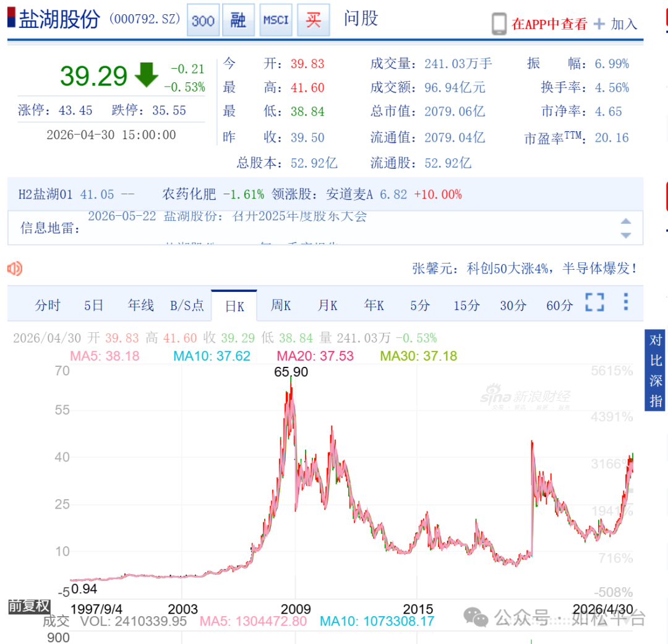Viewport: 668px width, 644px height.
Task: Click the 成交额 96.94亿元 value
Action: pyautogui.click(x=455, y=88)
